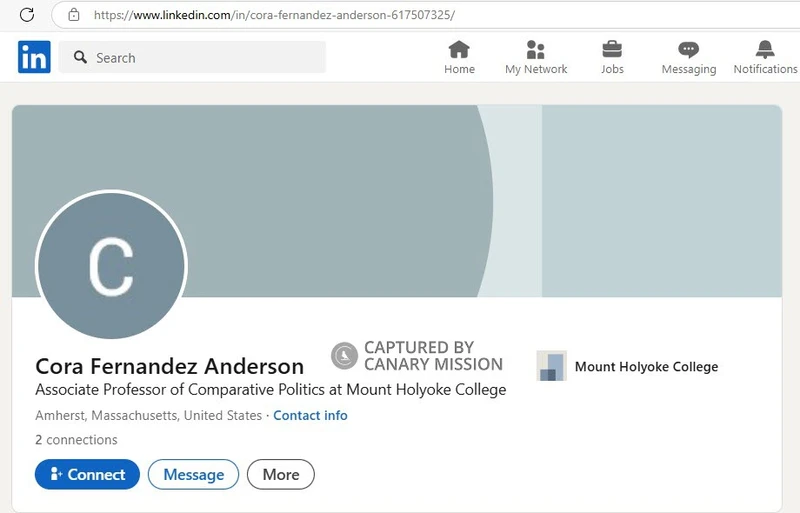Screen dimensions: 800x513
Task: Click the 2 connections text
Action: [76, 439]
